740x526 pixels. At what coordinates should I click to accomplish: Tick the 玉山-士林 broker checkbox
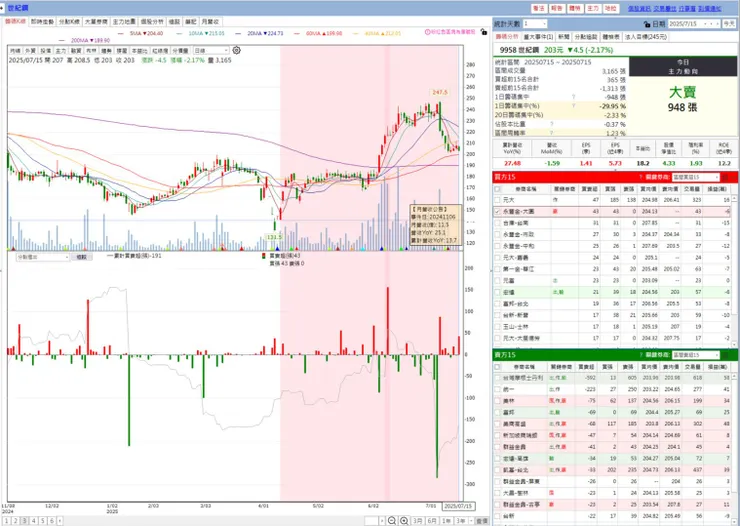point(497,326)
